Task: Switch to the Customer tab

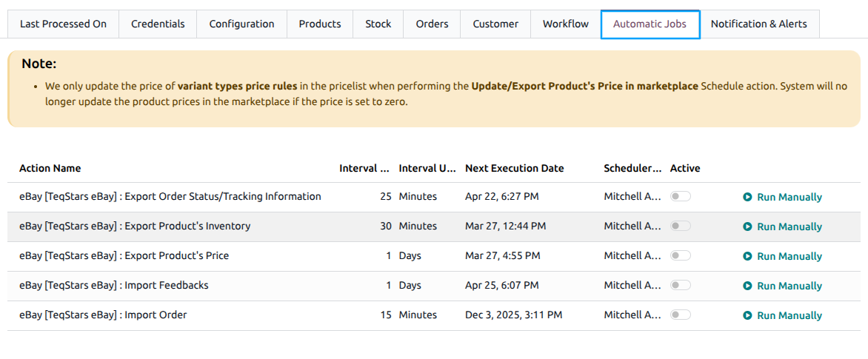Action: [495, 24]
